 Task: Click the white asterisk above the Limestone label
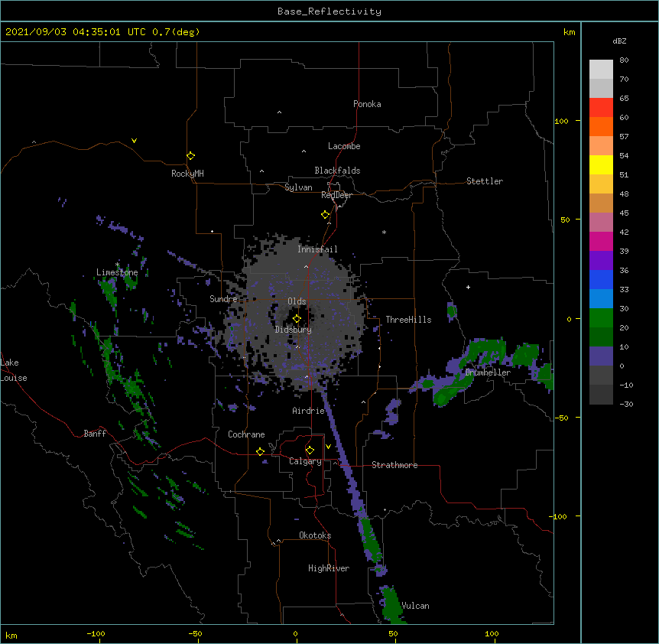coord(118,265)
